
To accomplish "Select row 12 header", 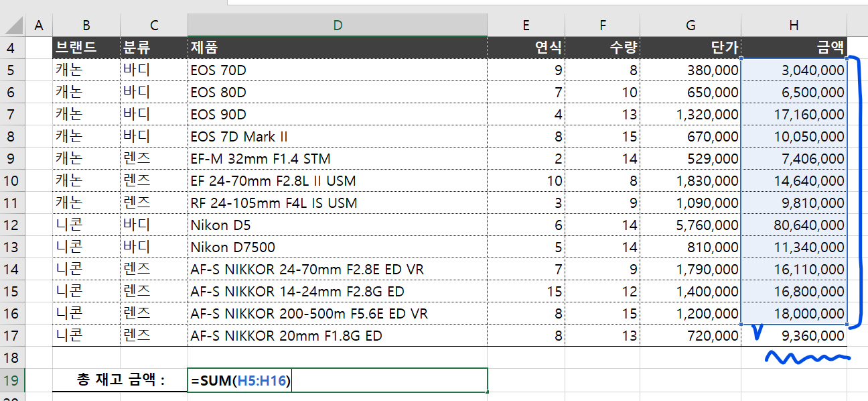I will pyautogui.click(x=13, y=225).
